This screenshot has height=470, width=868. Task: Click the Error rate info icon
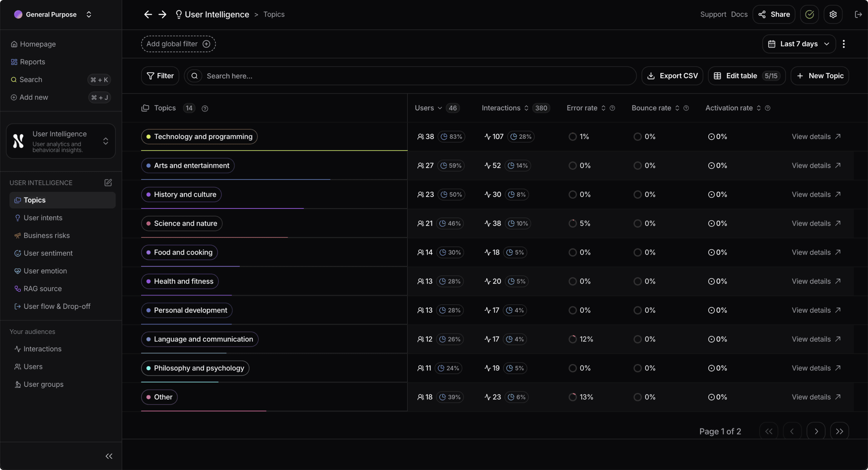[x=612, y=108]
